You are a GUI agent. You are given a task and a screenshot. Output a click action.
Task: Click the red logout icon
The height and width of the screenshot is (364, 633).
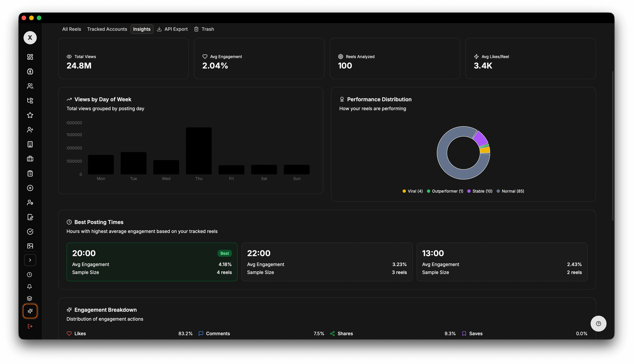[30, 326]
